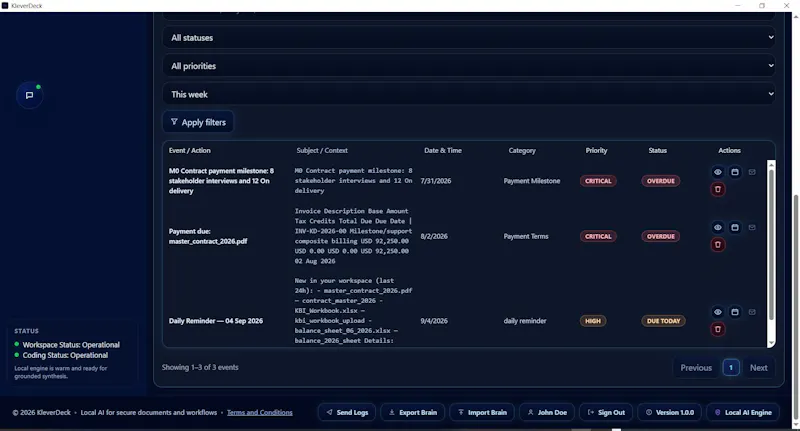The height and width of the screenshot is (431, 800).
Task: Click the Date & Time column header
Action: pos(442,150)
